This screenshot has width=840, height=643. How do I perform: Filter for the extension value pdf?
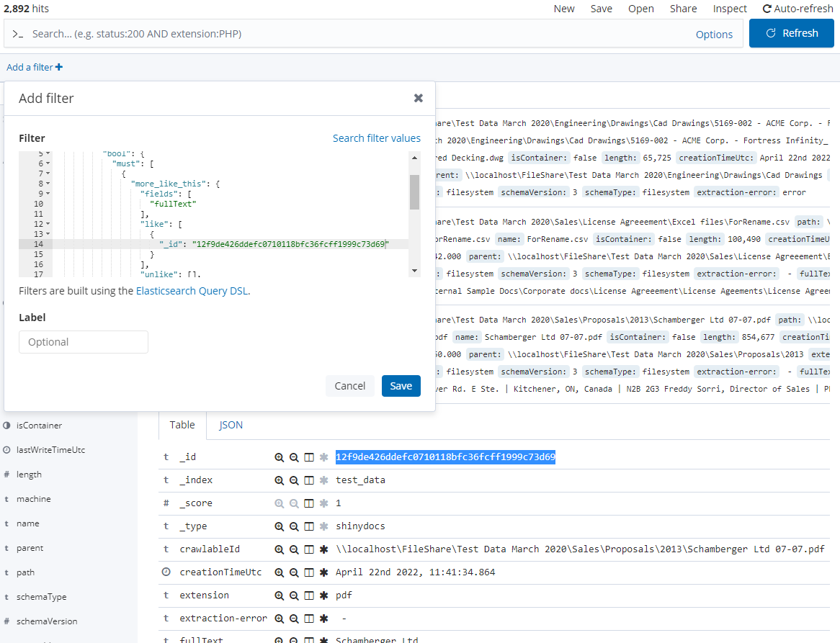pos(280,595)
